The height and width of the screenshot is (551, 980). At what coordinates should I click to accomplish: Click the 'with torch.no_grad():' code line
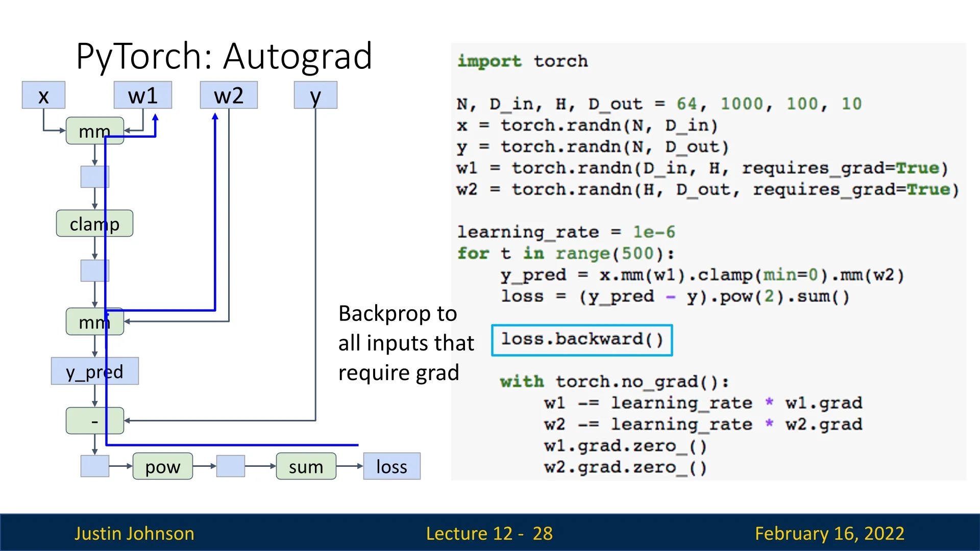(x=614, y=382)
